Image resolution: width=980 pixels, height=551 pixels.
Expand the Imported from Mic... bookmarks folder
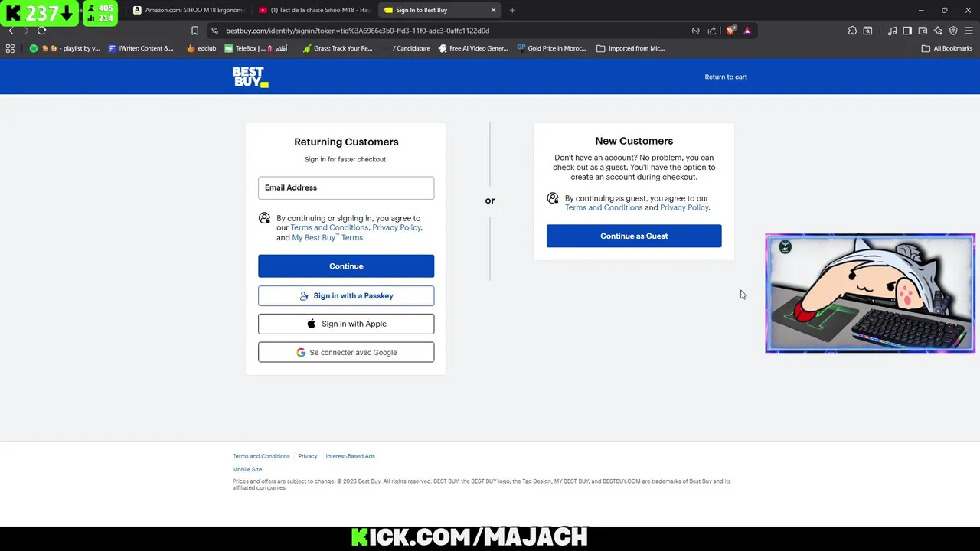(x=630, y=48)
